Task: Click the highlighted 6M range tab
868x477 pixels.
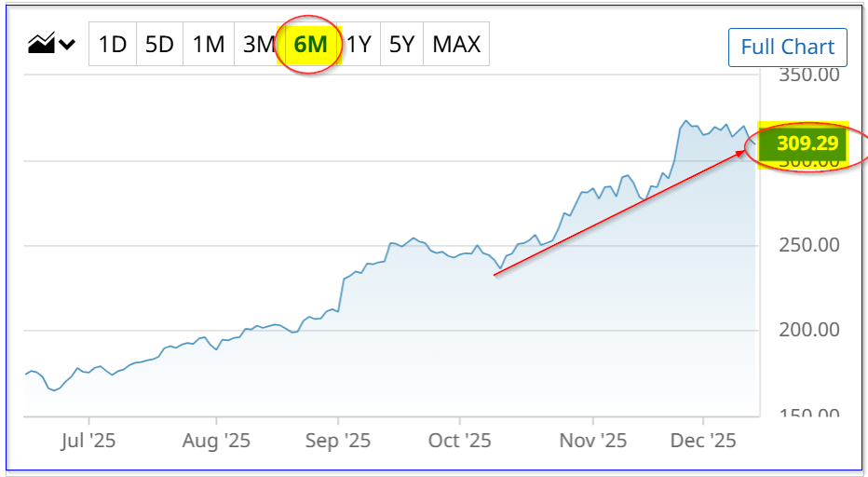Action: [x=310, y=44]
